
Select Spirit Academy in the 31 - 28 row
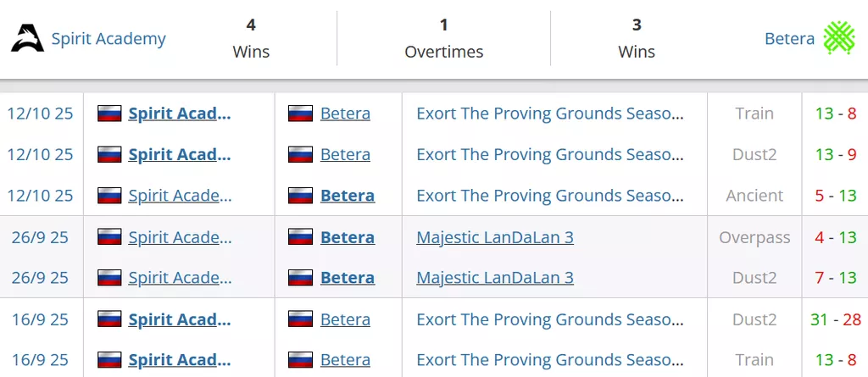[x=179, y=319]
